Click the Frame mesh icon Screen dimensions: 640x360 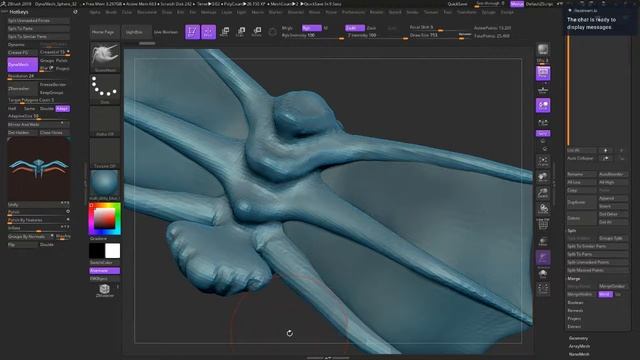[543, 162]
